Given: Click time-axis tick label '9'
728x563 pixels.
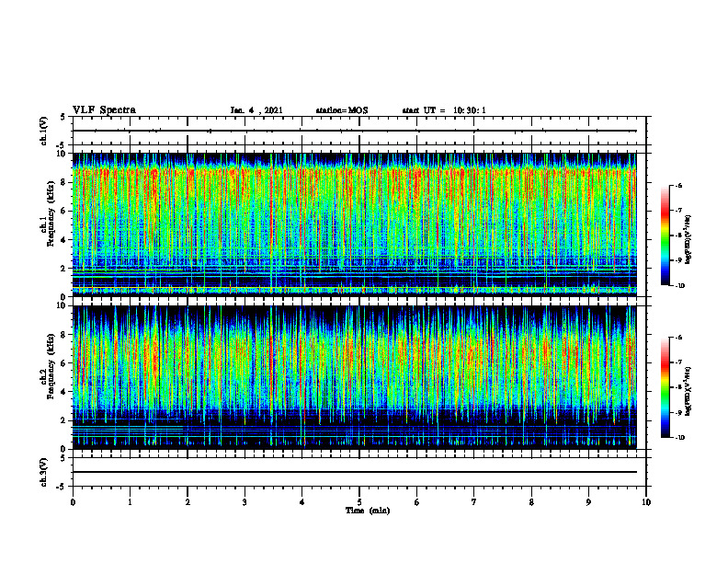Looking at the screenshot, I should 588,502.
